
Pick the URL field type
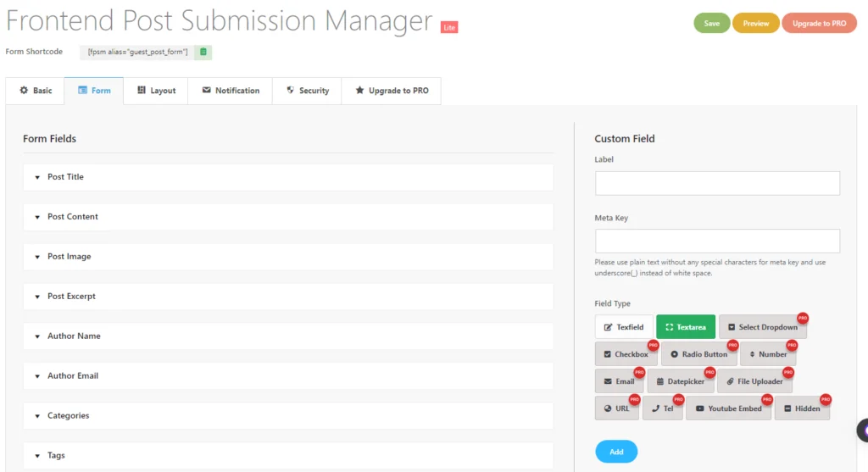coord(616,408)
